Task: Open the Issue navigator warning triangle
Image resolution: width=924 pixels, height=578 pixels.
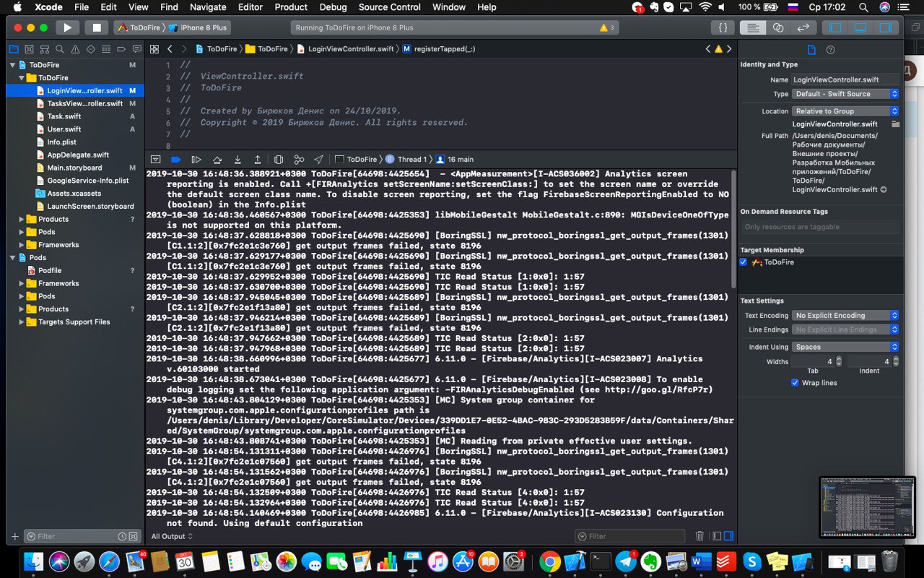Action: click(x=75, y=49)
